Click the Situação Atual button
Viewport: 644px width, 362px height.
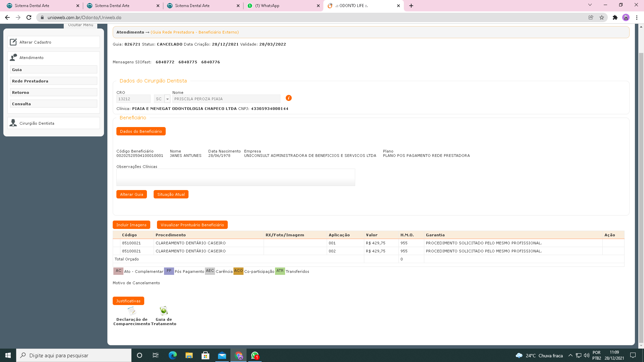tap(171, 194)
